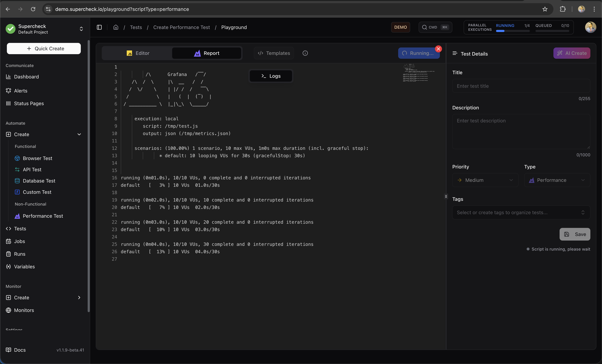Open the script info tooltip icon

(305, 53)
